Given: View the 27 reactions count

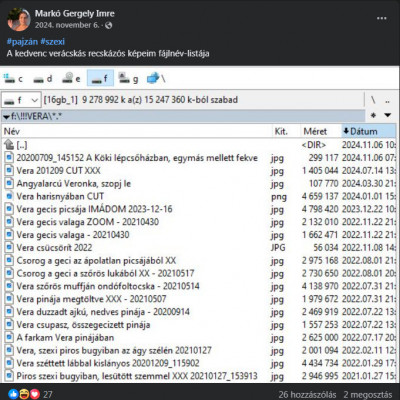Looking at the screenshot, I should click(48, 395).
